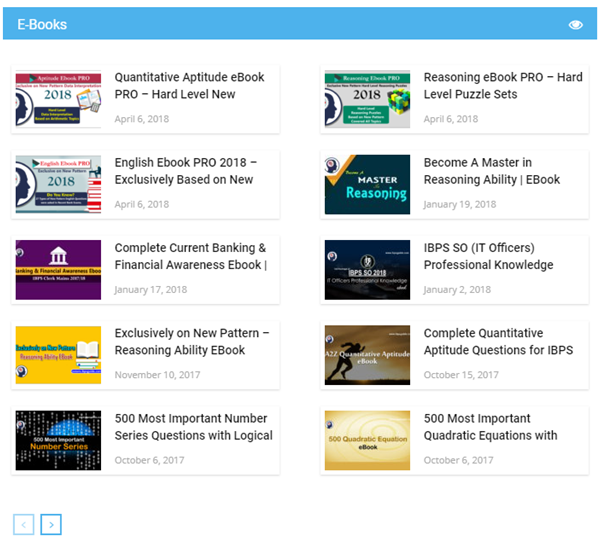Open the 500 Quadratic Equation eBook thumbnail
This screenshot has width=606, height=544.
(x=367, y=440)
